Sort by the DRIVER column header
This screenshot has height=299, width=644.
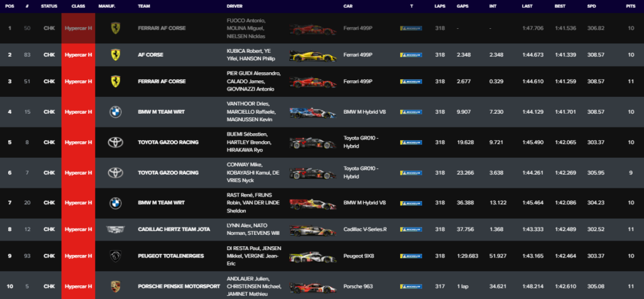click(x=235, y=6)
